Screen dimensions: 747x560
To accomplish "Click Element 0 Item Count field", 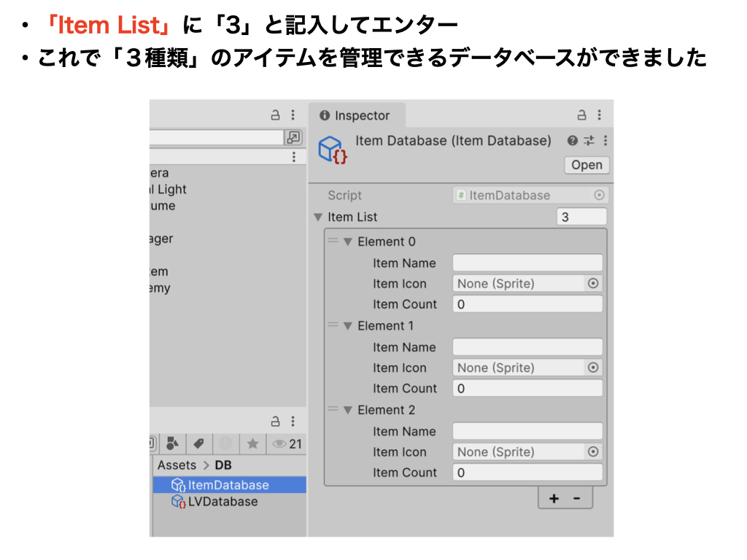I will coord(527,304).
